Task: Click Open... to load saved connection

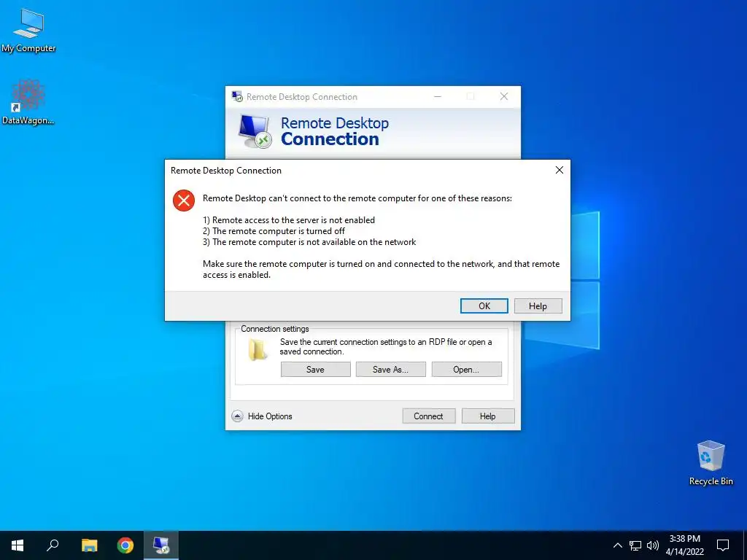Action: [466, 369]
